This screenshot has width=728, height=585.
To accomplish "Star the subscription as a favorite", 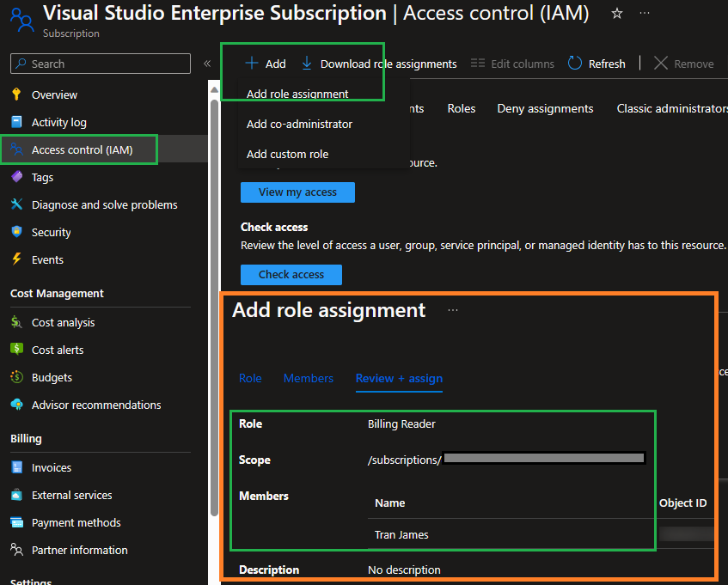I will [x=616, y=14].
